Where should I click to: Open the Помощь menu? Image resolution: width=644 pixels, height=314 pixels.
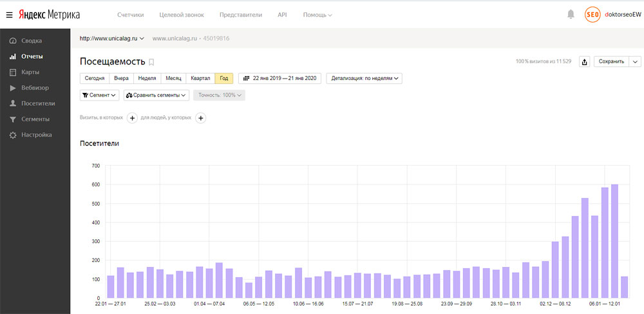pos(317,14)
